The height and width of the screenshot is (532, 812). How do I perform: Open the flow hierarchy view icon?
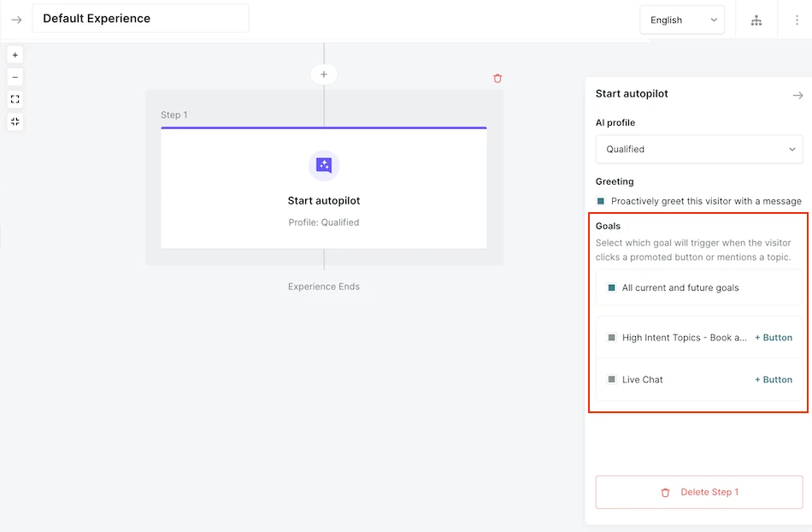(756, 21)
